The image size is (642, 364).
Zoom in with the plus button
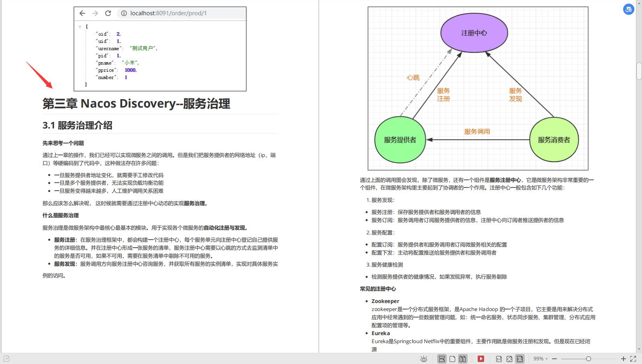coord(624,359)
